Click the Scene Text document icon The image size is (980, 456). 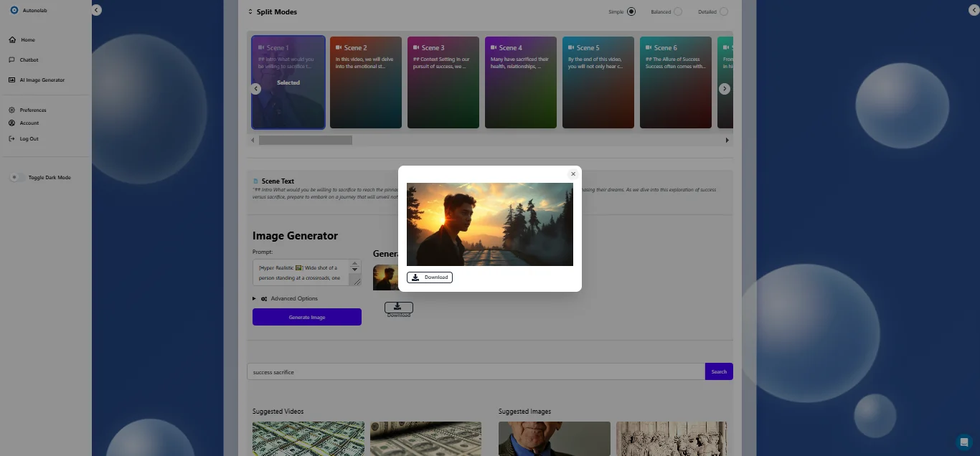(256, 181)
